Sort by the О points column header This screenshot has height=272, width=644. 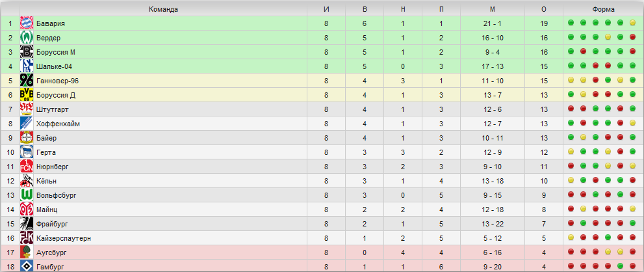544,9
